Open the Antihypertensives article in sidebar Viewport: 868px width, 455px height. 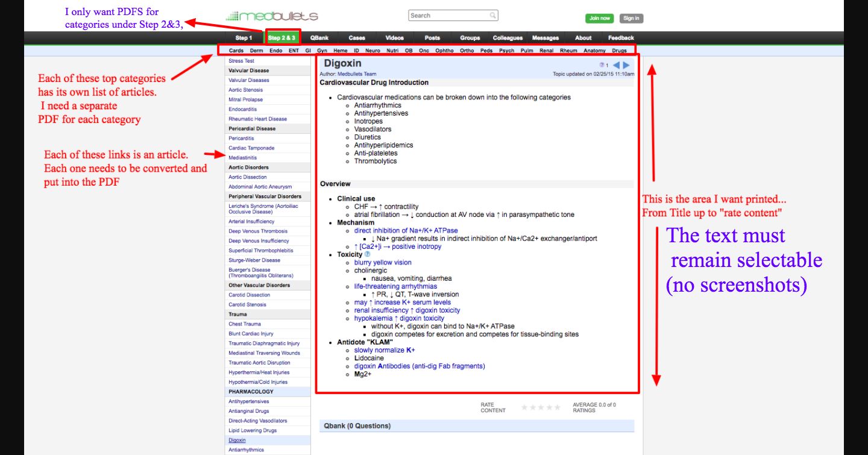coord(249,401)
